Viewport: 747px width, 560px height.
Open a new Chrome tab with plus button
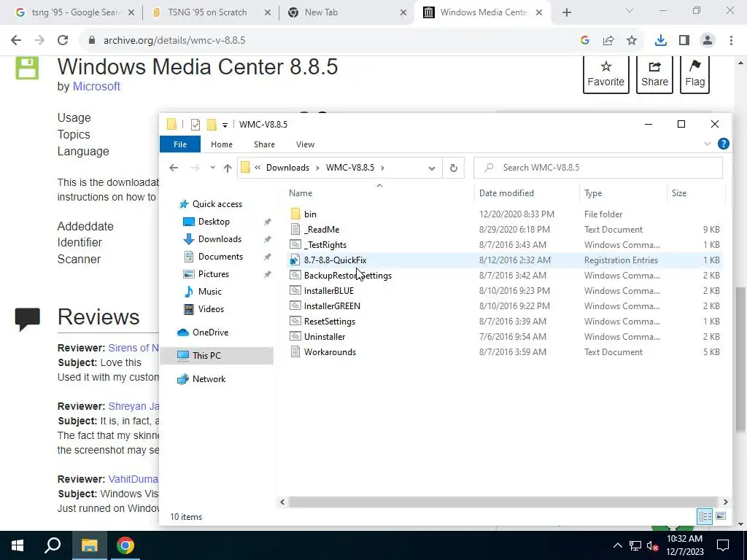(x=566, y=13)
